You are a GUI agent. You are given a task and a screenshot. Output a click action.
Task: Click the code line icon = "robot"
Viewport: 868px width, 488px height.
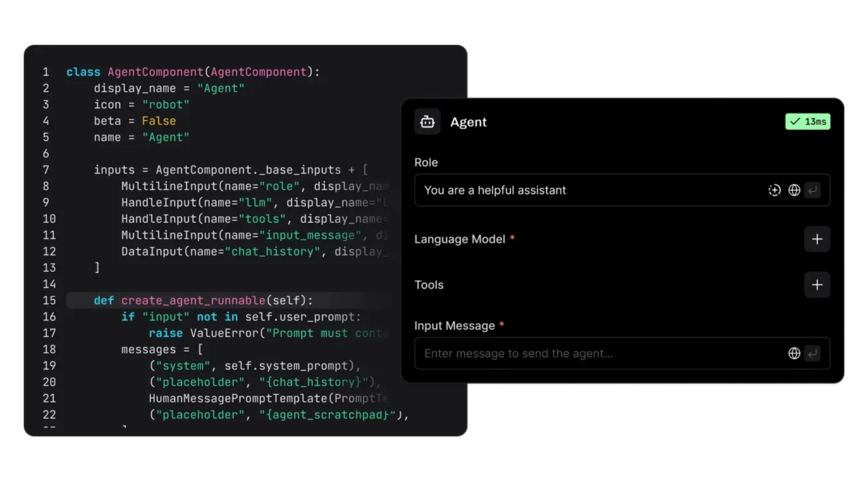pos(142,105)
